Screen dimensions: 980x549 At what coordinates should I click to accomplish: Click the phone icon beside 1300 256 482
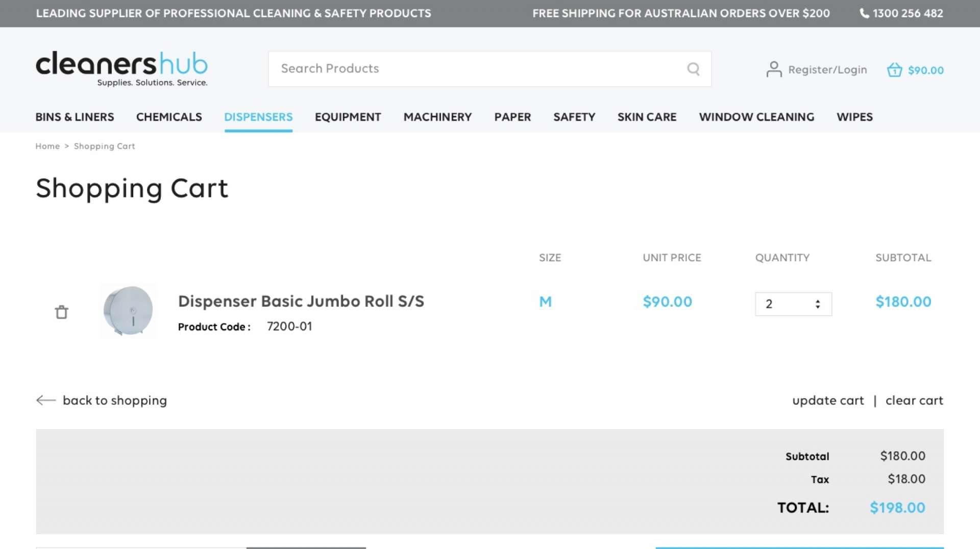864,13
